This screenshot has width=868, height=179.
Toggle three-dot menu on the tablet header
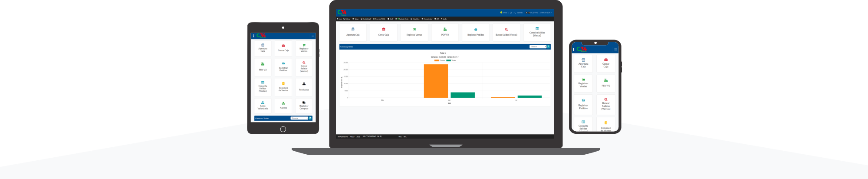[x=253, y=36]
